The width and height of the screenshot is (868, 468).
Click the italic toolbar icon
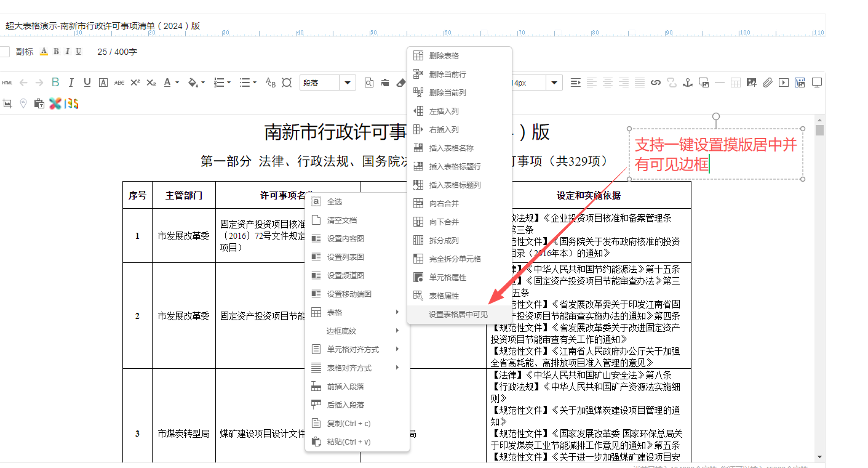tap(71, 83)
